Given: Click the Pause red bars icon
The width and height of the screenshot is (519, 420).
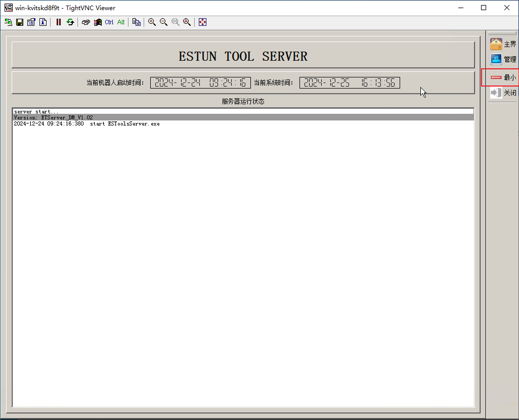Looking at the screenshot, I should 59,22.
